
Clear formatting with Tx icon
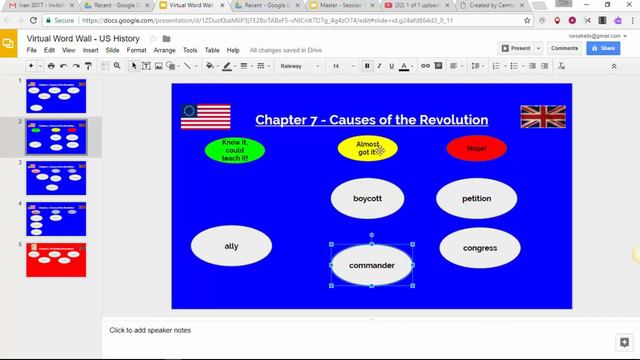coord(562,66)
